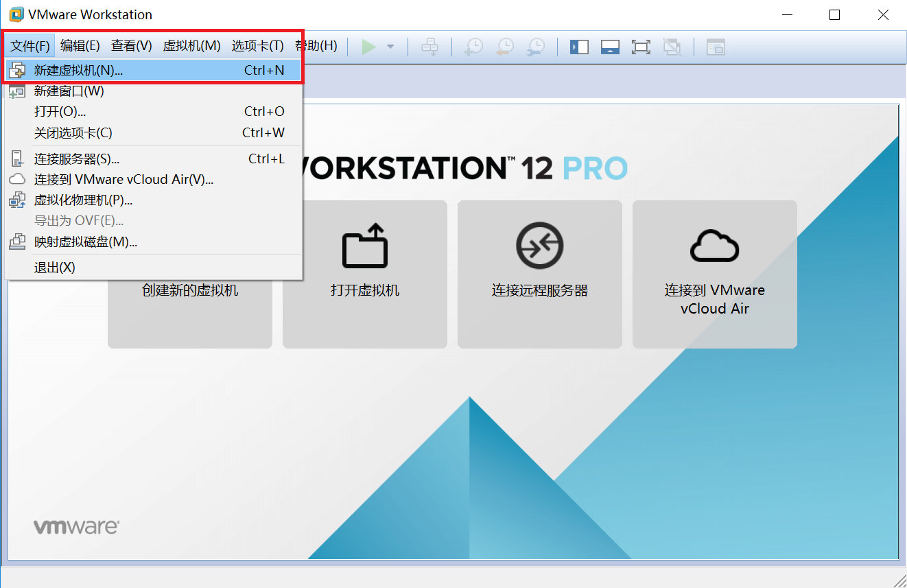Select the 新建窗口(W) menu entry
This screenshot has width=907, height=588.
coord(153,91)
